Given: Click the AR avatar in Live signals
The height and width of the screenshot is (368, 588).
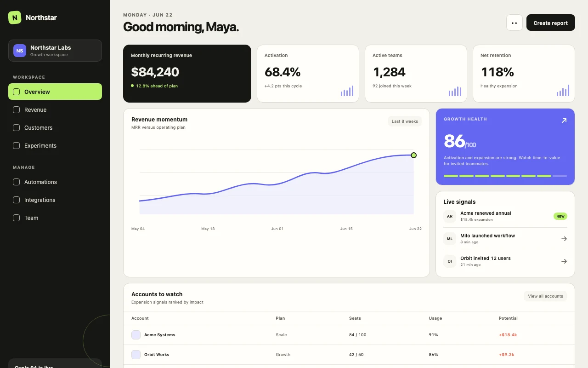Looking at the screenshot, I should click(x=450, y=216).
